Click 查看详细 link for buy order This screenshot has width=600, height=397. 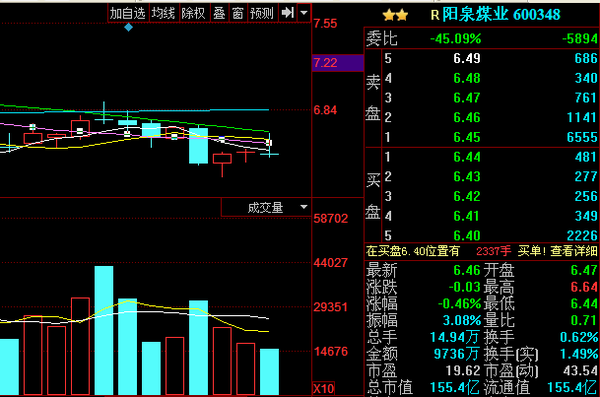(574, 251)
